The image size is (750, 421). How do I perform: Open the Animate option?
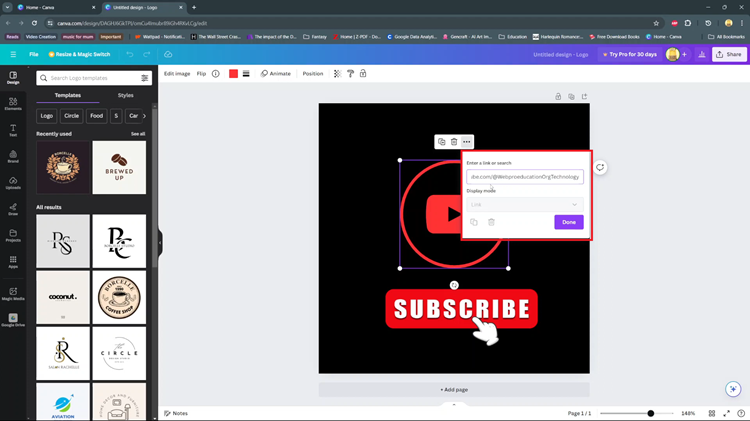click(x=276, y=74)
